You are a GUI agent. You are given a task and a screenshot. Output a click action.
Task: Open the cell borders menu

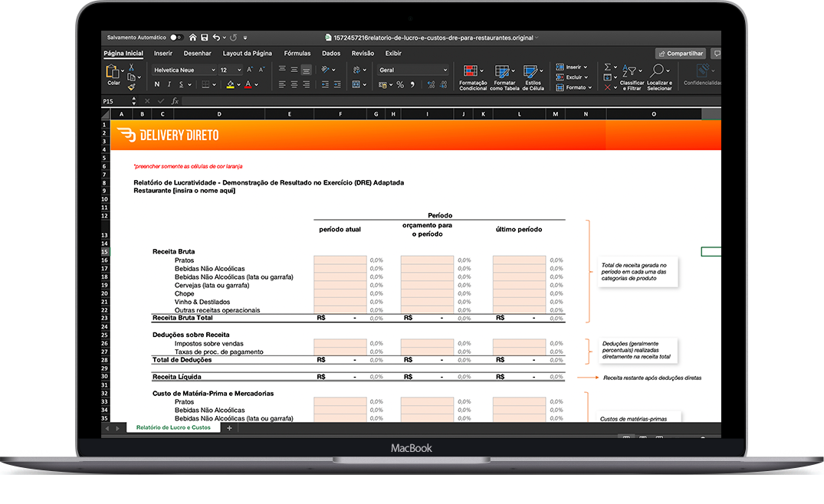pyautogui.click(x=206, y=84)
